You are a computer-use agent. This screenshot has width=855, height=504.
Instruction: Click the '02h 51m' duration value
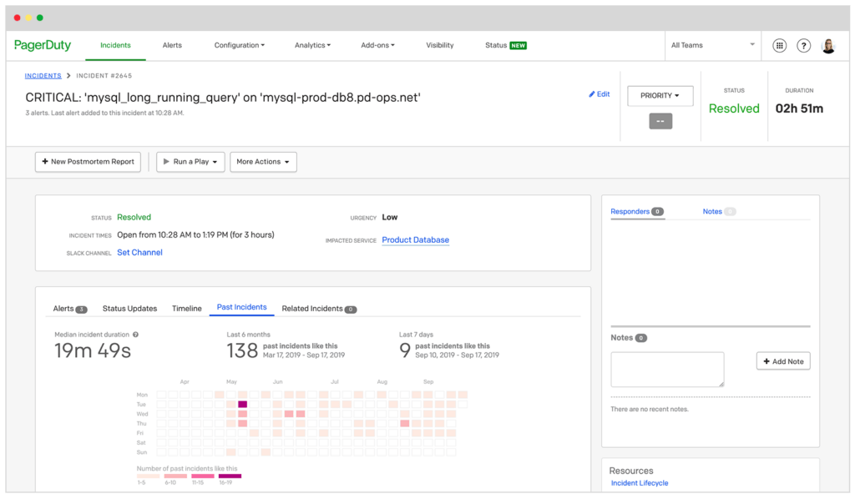pyautogui.click(x=799, y=108)
